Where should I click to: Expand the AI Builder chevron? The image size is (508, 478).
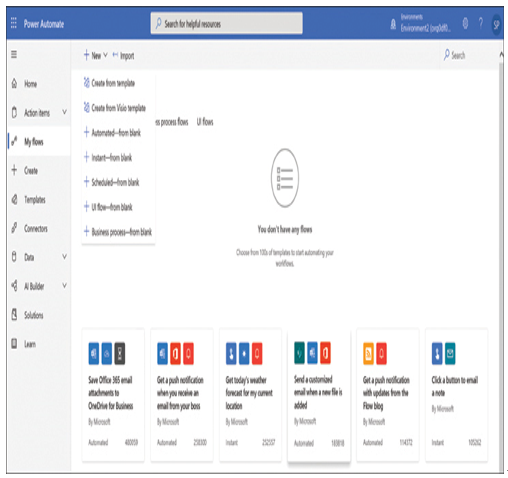click(64, 286)
